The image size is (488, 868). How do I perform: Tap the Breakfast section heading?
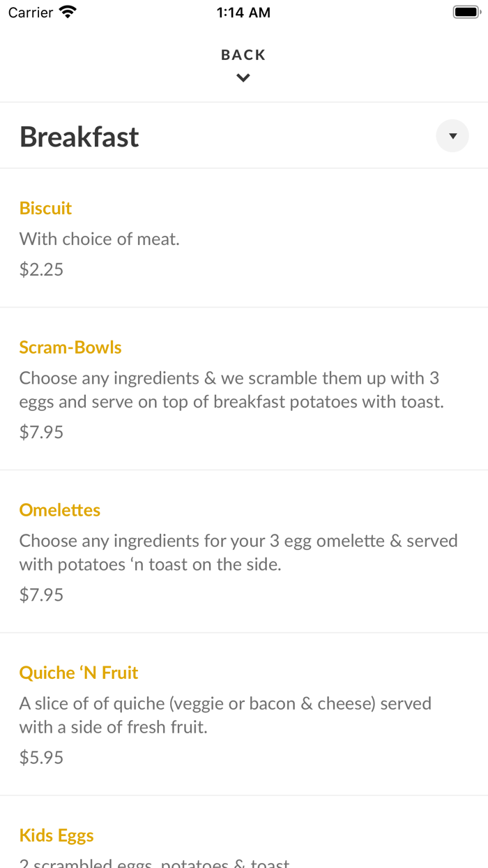point(79,137)
